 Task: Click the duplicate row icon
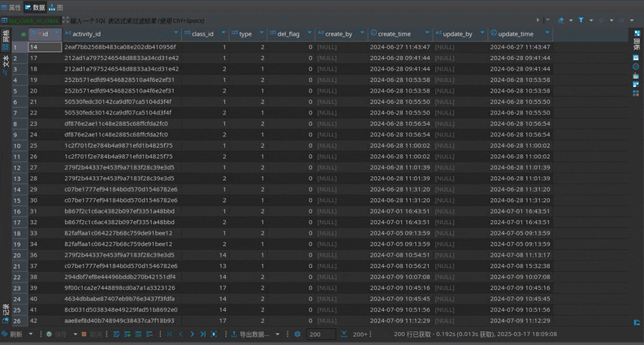click(x=139, y=334)
